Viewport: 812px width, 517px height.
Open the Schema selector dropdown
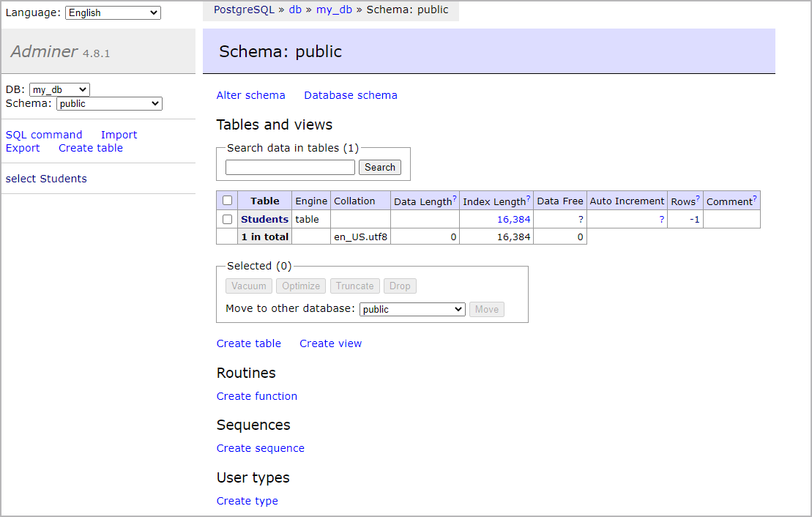point(109,103)
